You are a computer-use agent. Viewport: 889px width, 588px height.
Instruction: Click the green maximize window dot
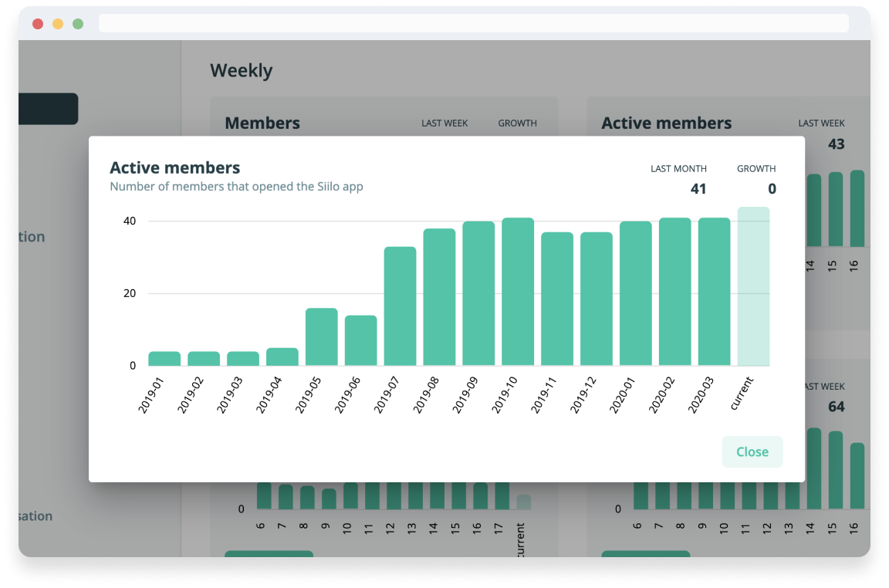tap(78, 24)
